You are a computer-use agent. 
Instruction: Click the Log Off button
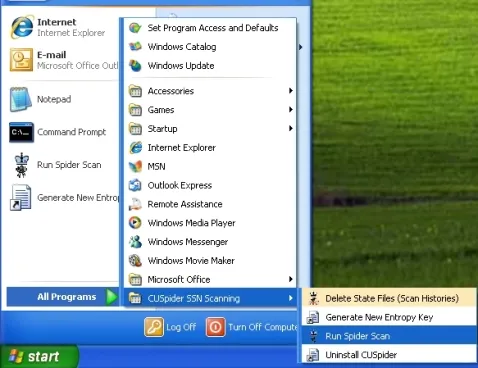[170, 327]
